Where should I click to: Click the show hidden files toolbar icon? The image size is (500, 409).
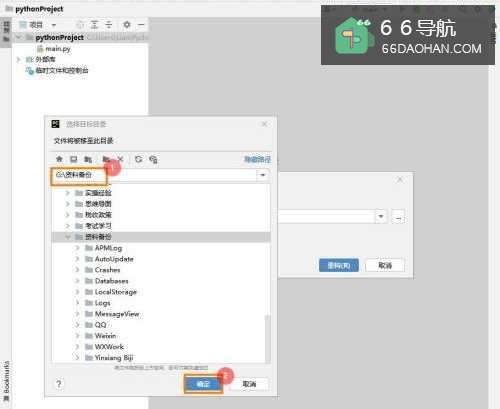(153, 159)
